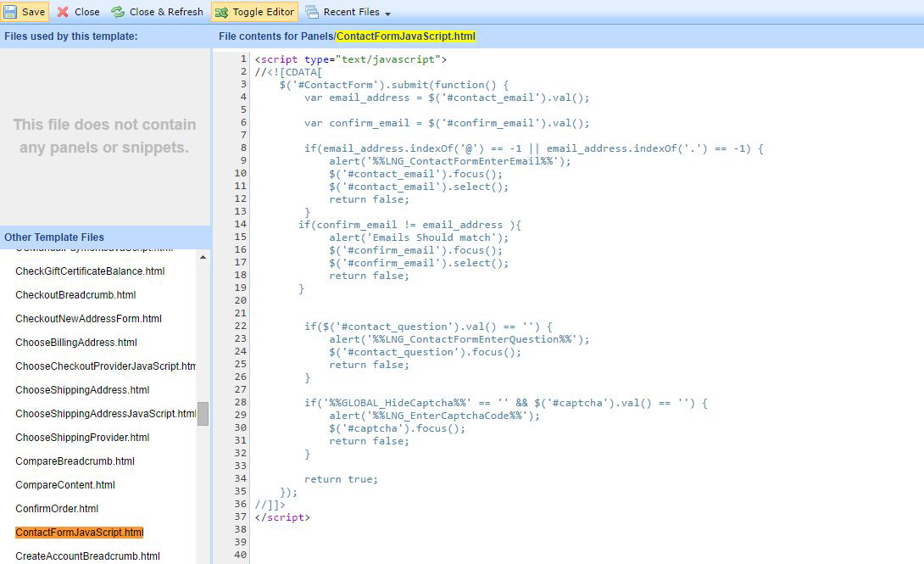Place cursor on script type opening tag

click(x=351, y=59)
